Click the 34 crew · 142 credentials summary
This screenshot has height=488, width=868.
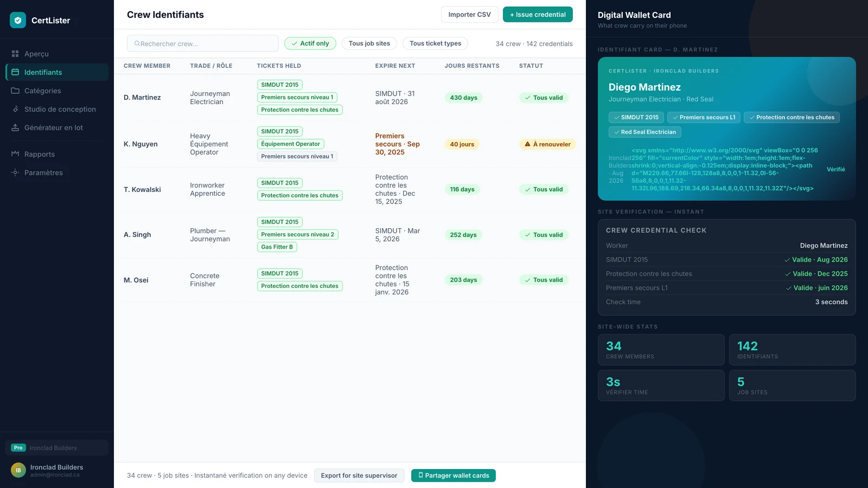534,44
